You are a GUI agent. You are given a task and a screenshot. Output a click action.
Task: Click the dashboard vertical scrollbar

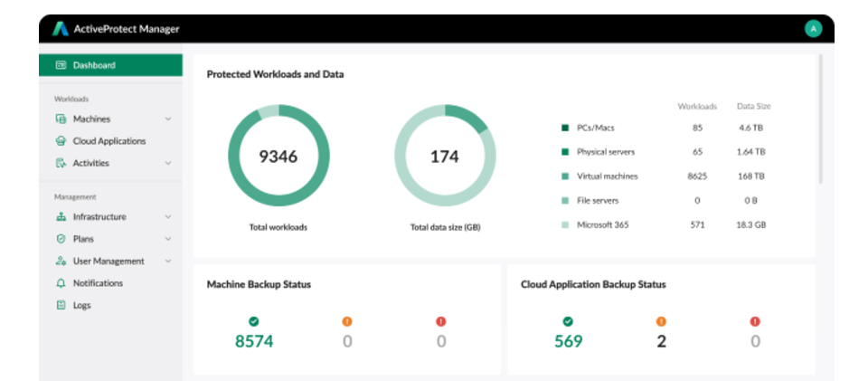[x=820, y=118]
